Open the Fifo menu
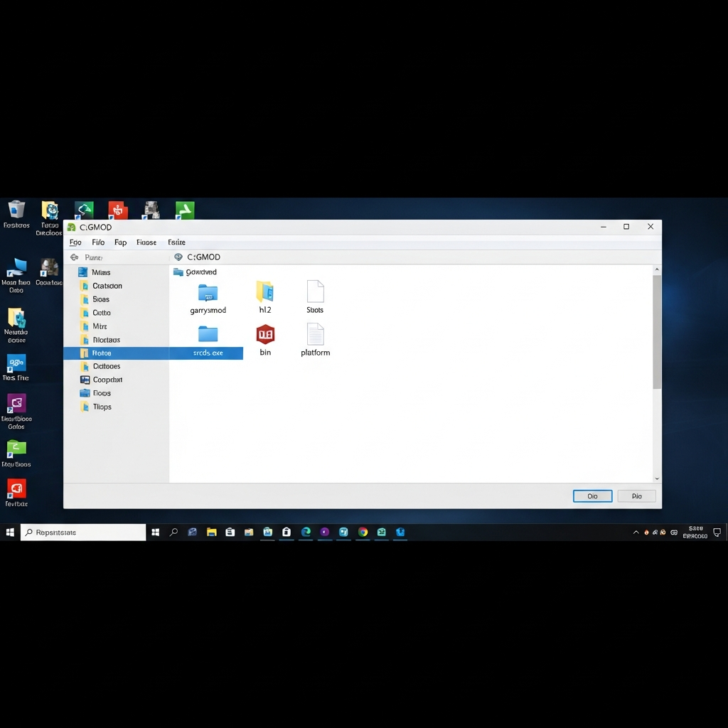This screenshot has height=728, width=728. pos(98,242)
